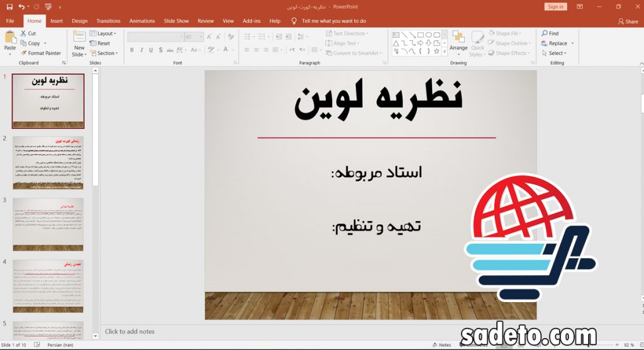Switch to the Design tab

79,21
